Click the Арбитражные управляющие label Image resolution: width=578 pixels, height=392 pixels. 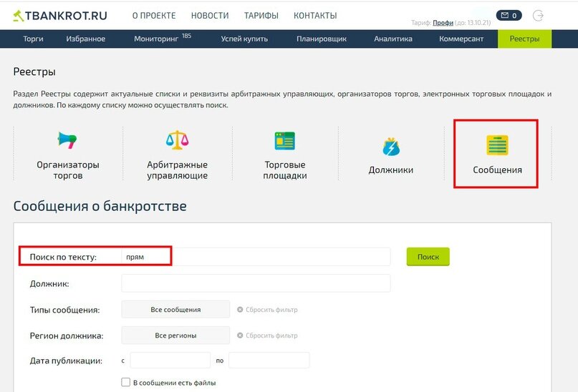pos(178,170)
